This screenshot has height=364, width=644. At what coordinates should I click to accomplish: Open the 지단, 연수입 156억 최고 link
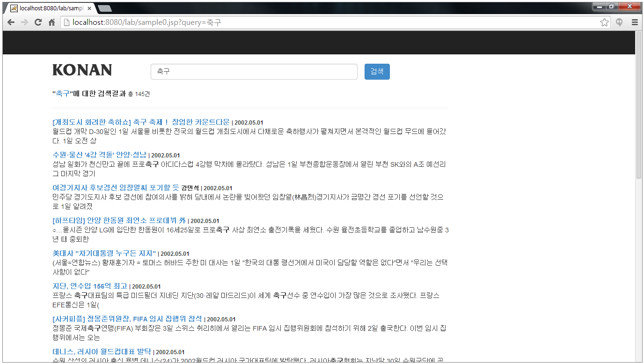tap(90, 286)
